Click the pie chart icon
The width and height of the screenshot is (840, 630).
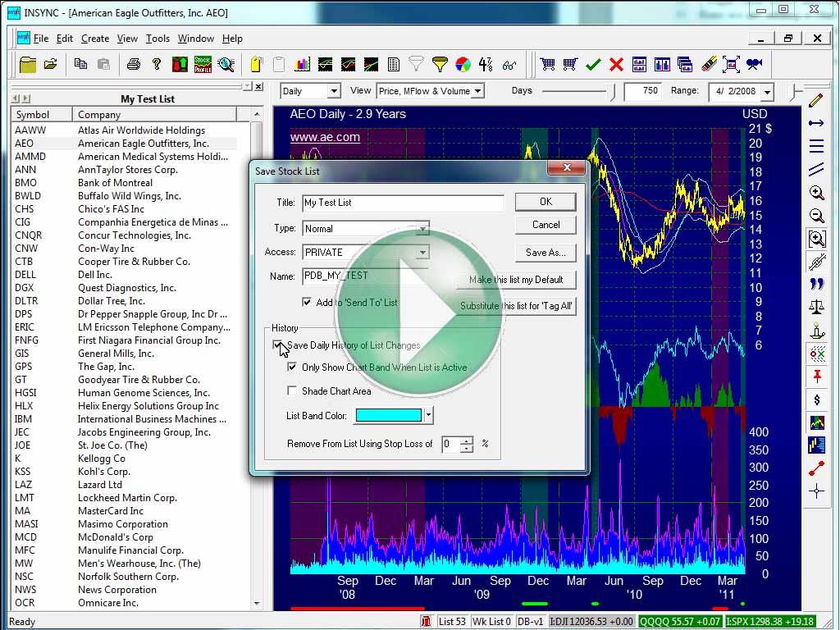(463, 64)
